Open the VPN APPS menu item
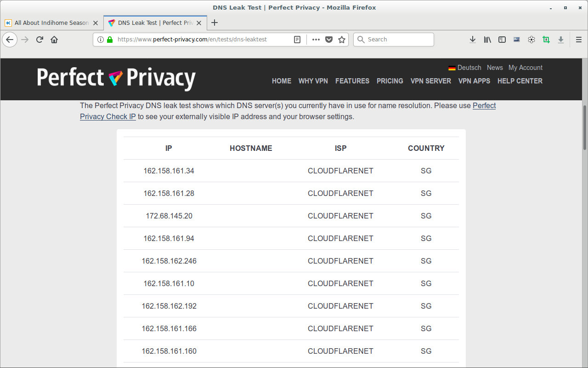The image size is (588, 368). tap(474, 81)
